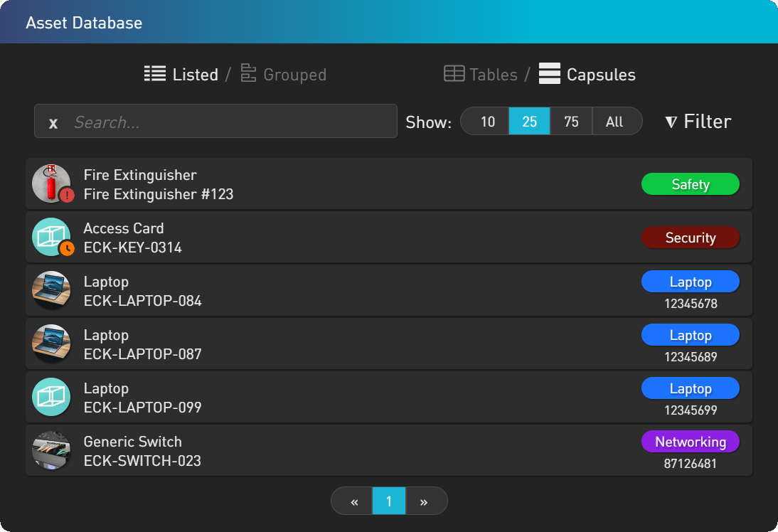The width and height of the screenshot is (778, 532).
Task: Click the Listed view list icon
Action: pyautogui.click(x=154, y=73)
